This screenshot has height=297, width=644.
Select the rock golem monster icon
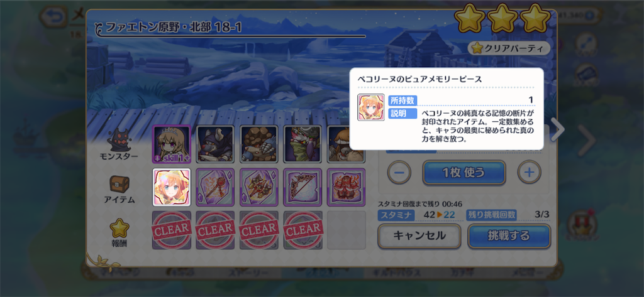click(258, 144)
